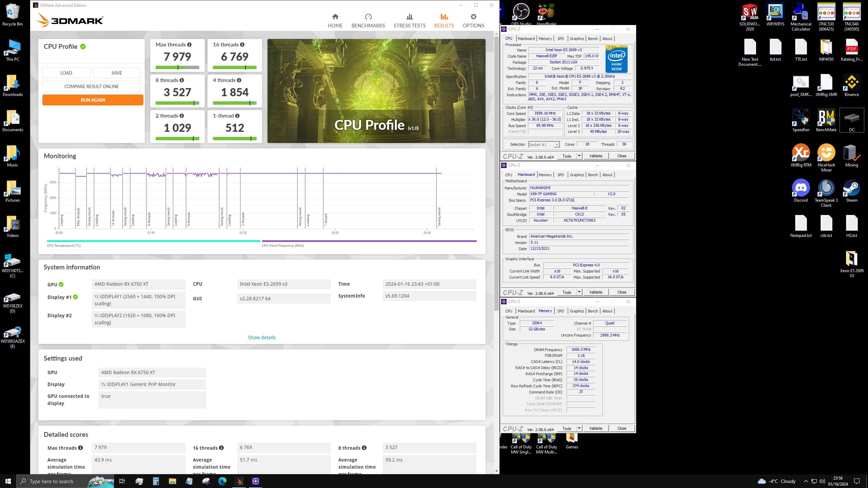Click the info icon next to 2 threads score
Viewport: 868px width, 488px height.
pos(182,116)
